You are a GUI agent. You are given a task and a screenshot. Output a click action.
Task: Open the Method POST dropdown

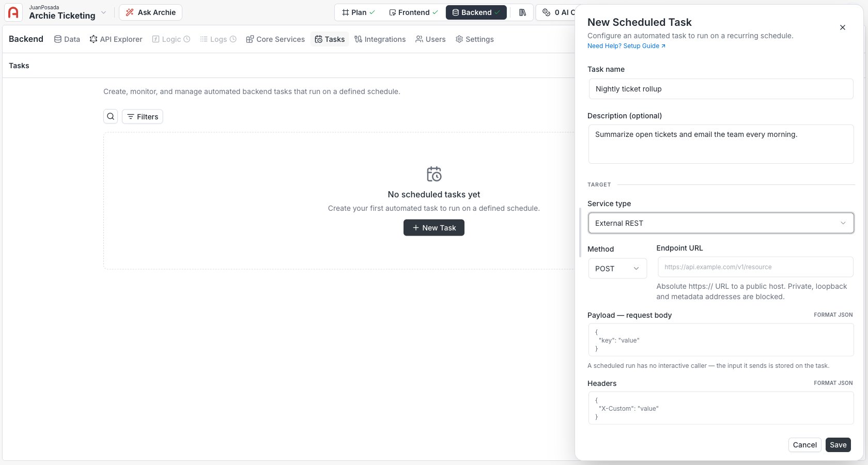[x=617, y=269]
